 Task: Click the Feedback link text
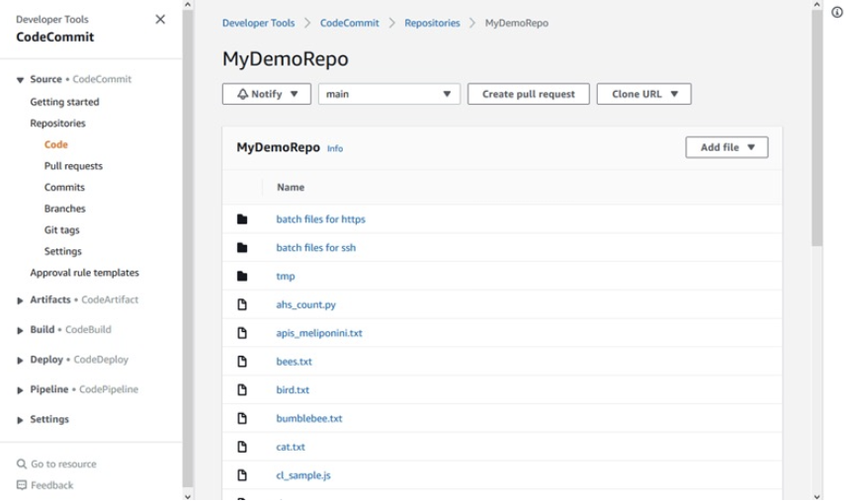[51, 485]
